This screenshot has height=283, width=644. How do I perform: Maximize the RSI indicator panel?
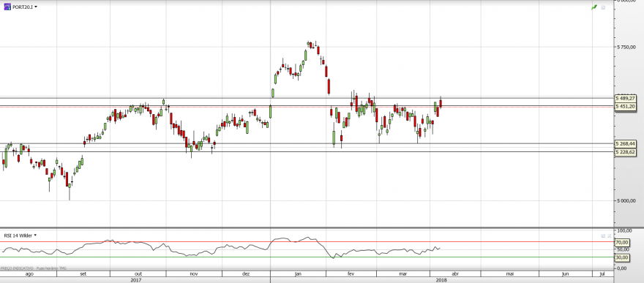coord(603,235)
